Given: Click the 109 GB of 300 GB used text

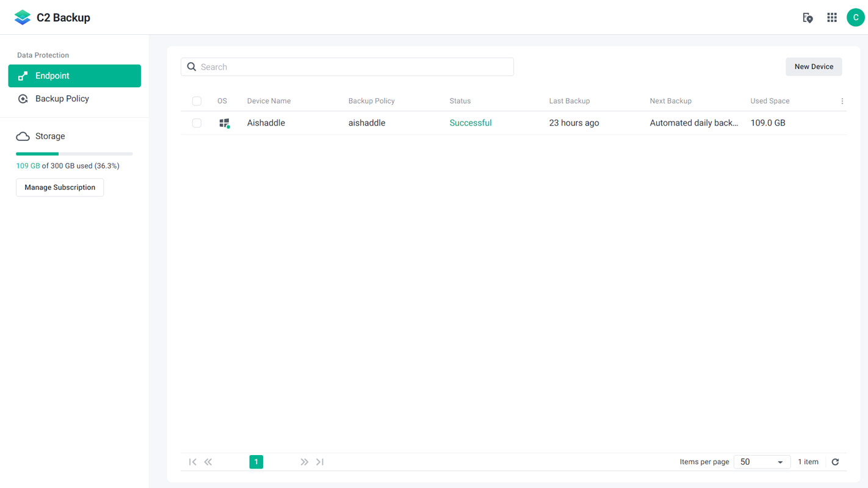Looking at the screenshot, I should 68,166.
